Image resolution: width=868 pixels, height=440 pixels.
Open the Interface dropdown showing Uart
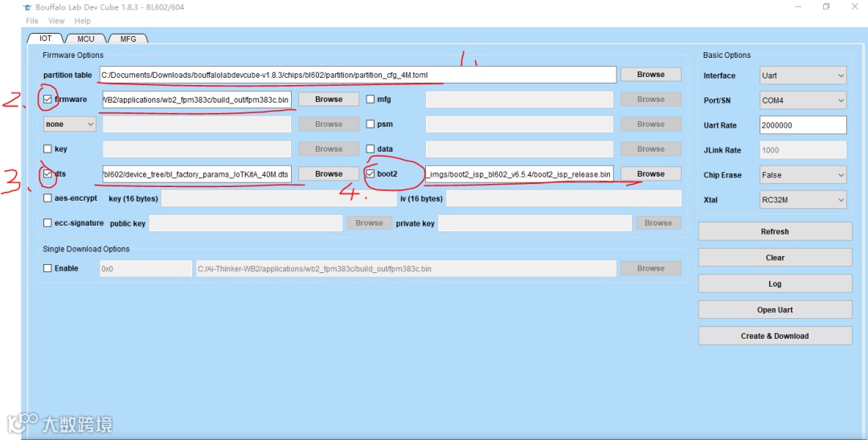click(803, 75)
